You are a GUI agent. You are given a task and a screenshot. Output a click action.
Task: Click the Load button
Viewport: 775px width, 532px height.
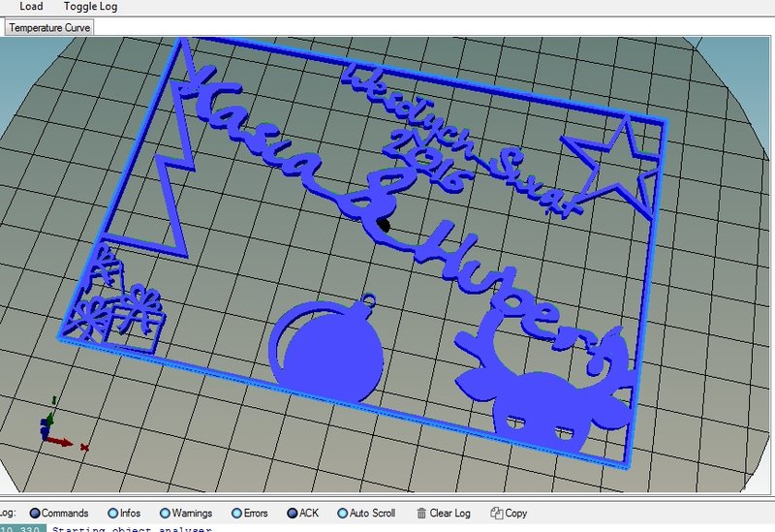(31, 7)
